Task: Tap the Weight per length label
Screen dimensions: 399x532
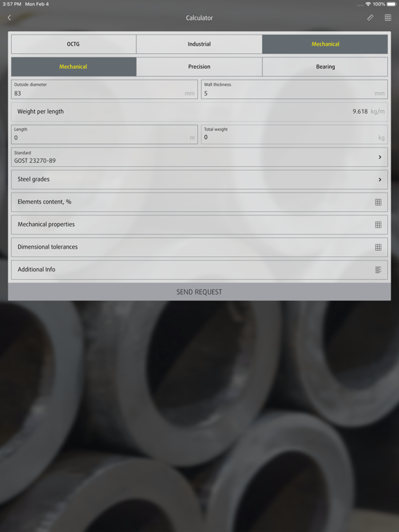Action: tap(40, 112)
